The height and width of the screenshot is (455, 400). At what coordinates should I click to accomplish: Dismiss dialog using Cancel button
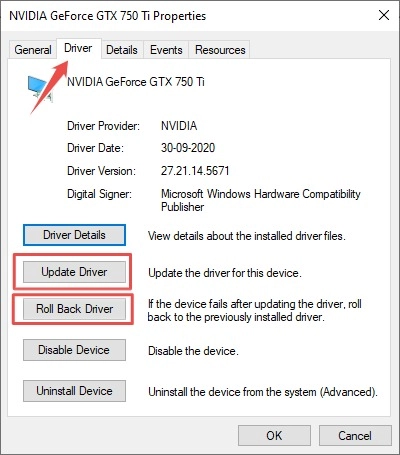355,435
